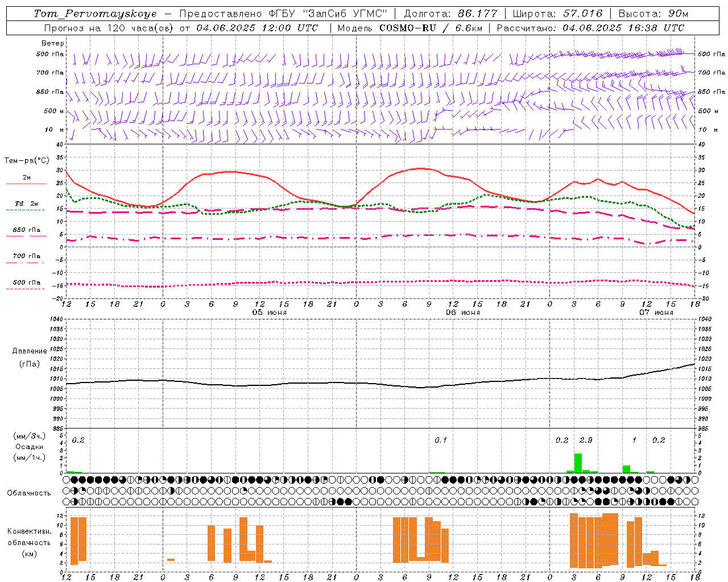Select the forecast start 04.06.2025 12:00 UTC

point(257,28)
